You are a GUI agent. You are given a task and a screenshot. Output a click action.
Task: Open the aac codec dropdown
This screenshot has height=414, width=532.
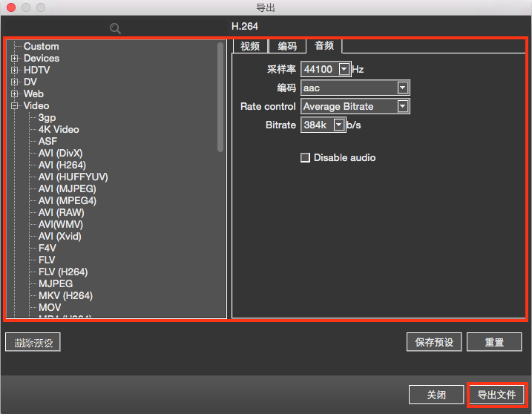[402, 88]
